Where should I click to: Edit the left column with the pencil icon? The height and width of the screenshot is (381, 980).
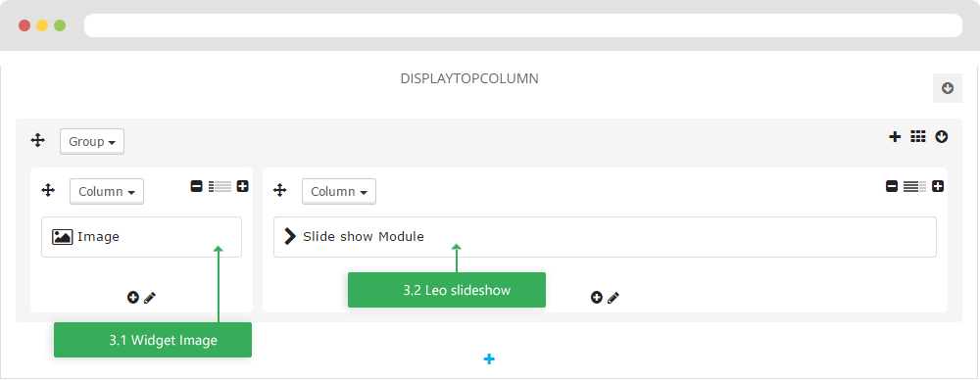(x=149, y=298)
